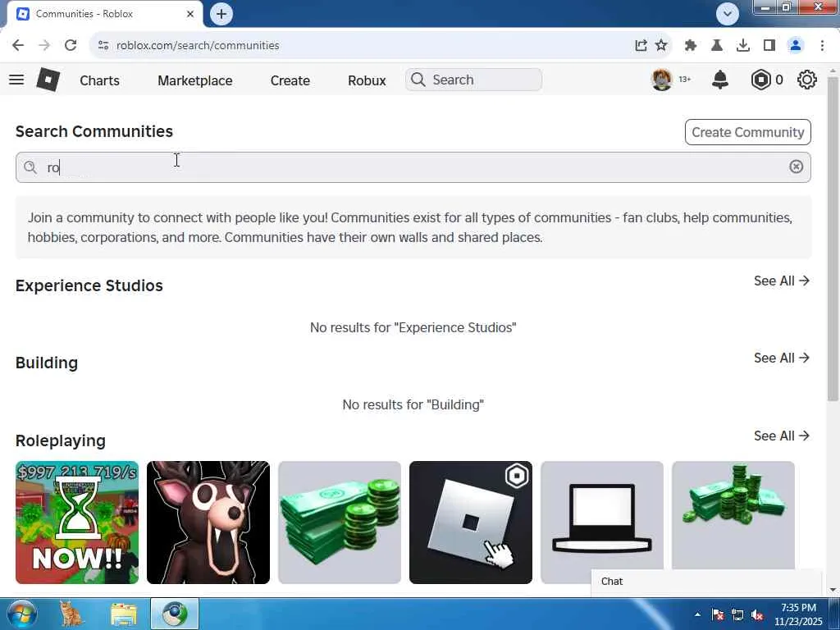The width and height of the screenshot is (840, 630).
Task: Focus the top Roblox Search field
Action: coord(473,80)
